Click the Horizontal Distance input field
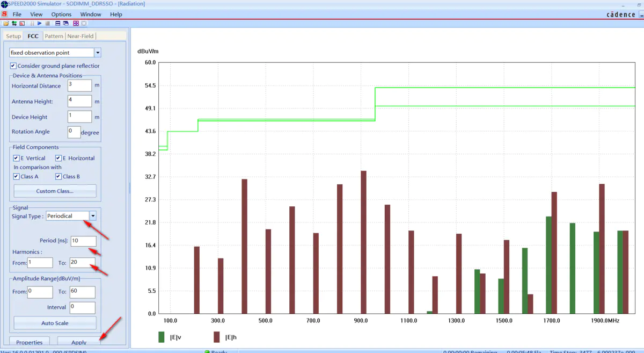644x353 pixels. pyautogui.click(x=79, y=85)
